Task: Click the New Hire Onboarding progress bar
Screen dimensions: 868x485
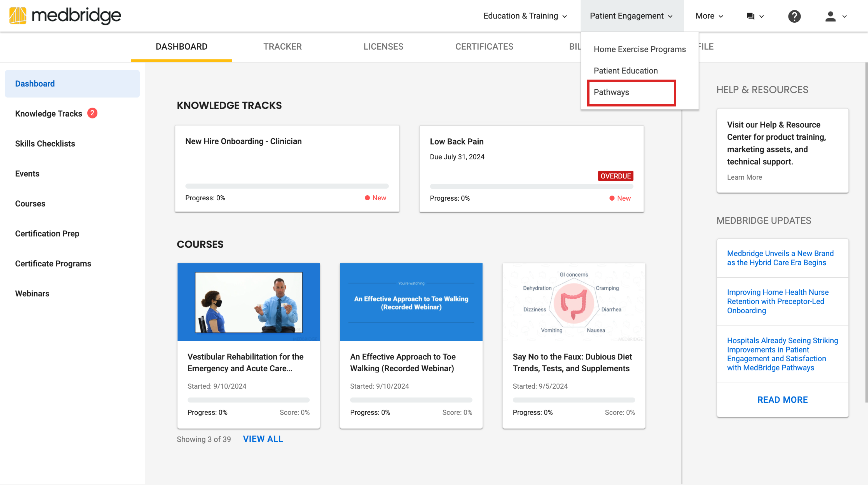Action: [x=287, y=186]
